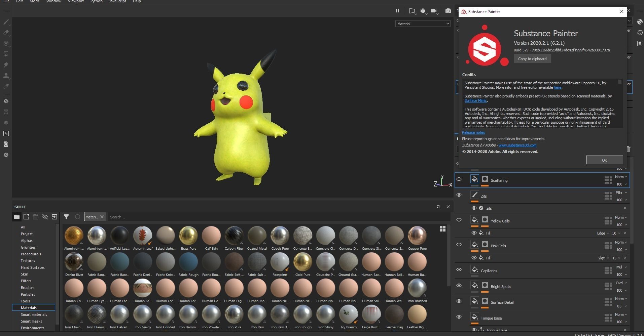Image resolution: width=644 pixels, height=336 pixels.
Task: Open Pink Cells Fill Vlgt blend dropdown
Action: click(603, 258)
